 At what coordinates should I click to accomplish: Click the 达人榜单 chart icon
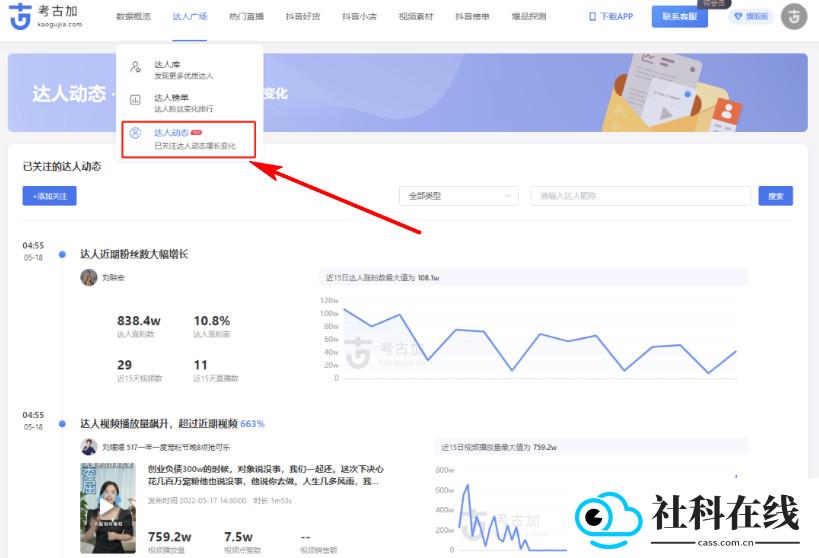point(135,99)
